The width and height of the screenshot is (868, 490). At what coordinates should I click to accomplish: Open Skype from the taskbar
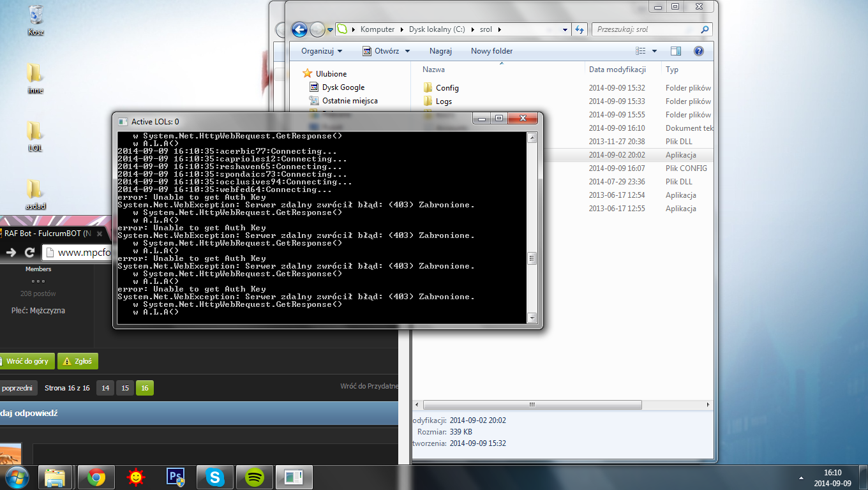[x=214, y=477]
